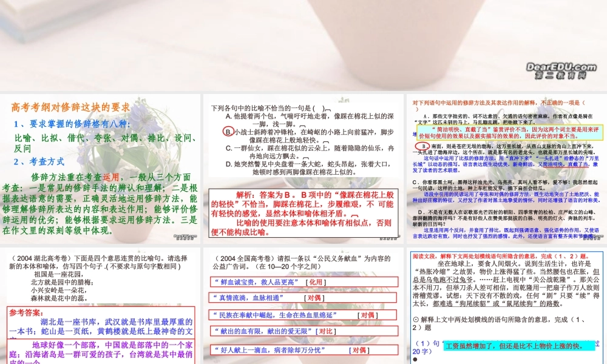Click the heading 1、要求掌握的修辞格有八种
Viewport: 607px width, 364px height.
click(72, 124)
